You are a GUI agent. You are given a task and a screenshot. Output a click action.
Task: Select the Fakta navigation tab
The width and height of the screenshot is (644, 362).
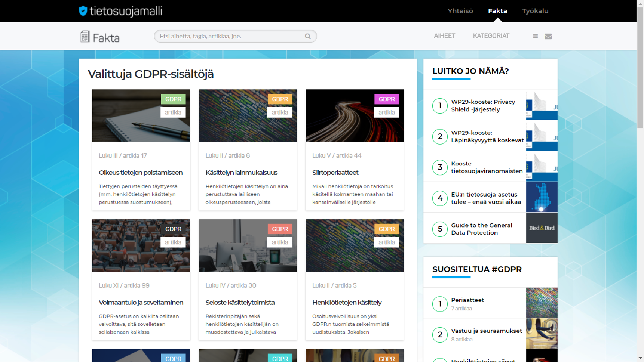click(497, 11)
